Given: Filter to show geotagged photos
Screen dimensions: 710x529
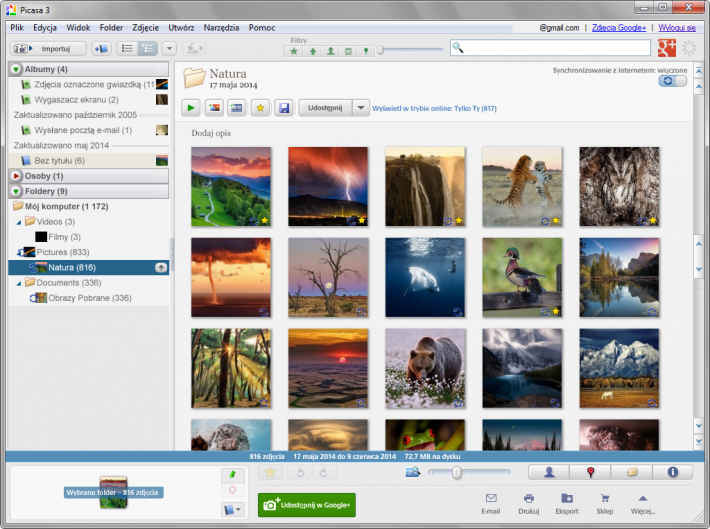Looking at the screenshot, I should pos(366,51).
